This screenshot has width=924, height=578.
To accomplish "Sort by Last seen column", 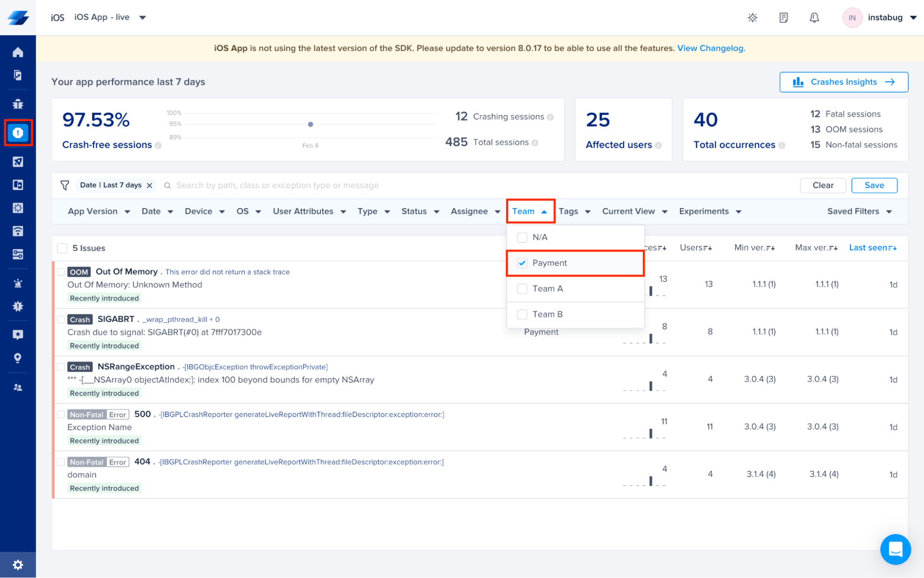I will point(873,248).
